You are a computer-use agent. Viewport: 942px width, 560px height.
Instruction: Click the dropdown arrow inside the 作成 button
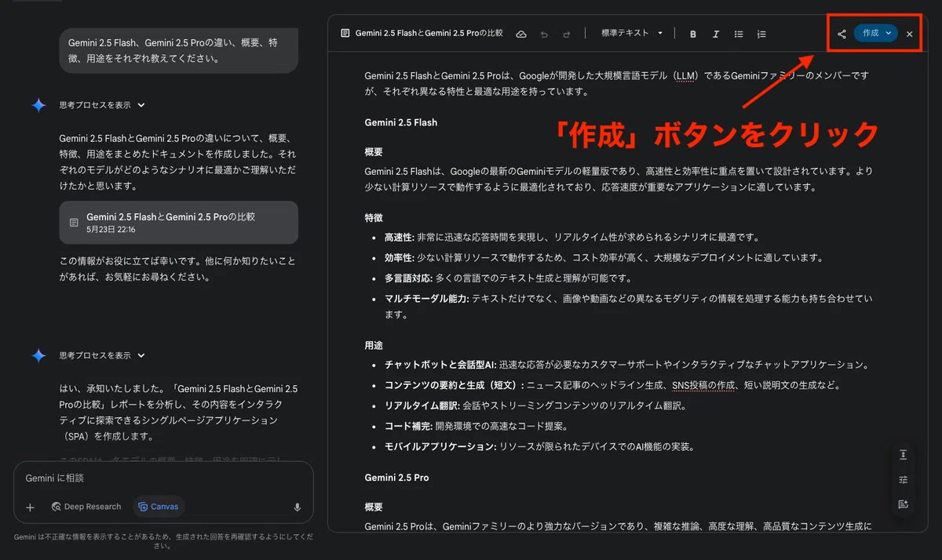[889, 34]
